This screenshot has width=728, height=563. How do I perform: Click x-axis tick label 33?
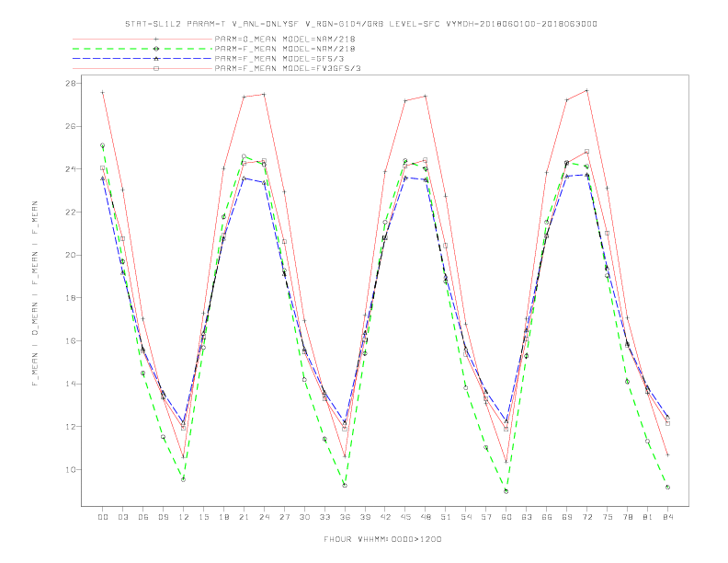(x=324, y=517)
